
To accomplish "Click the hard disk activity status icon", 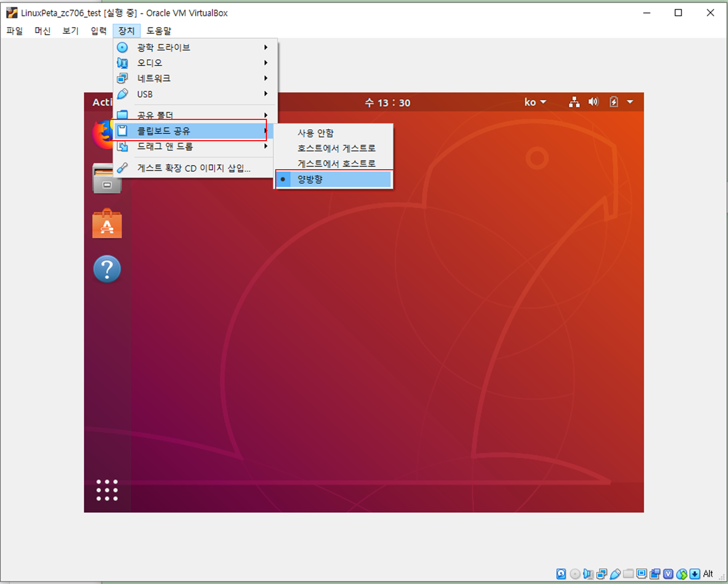I will coord(561,574).
